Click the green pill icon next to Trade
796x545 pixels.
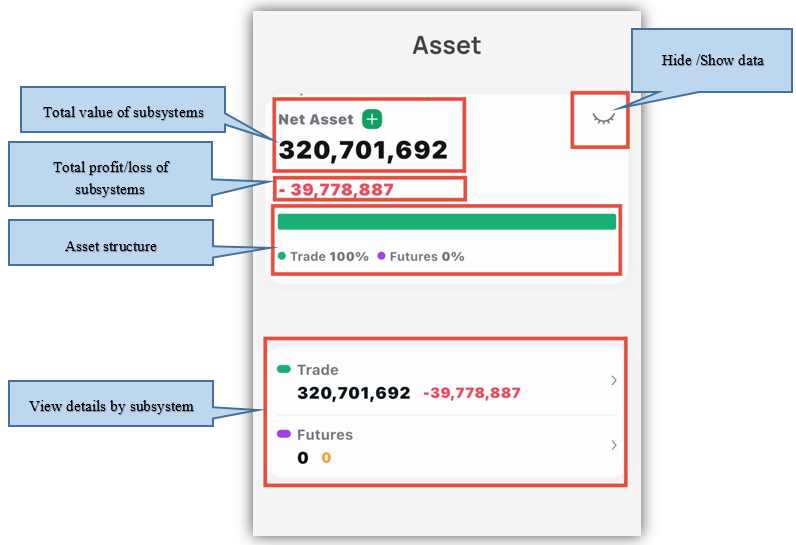click(x=284, y=370)
